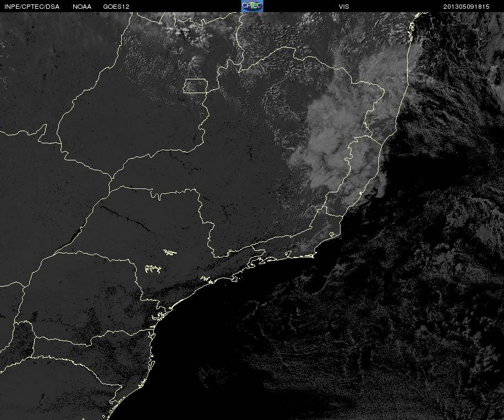Viewport: 504px width, 420px height.
Task: Click the CPTEC logo in header
Action: (252, 6)
